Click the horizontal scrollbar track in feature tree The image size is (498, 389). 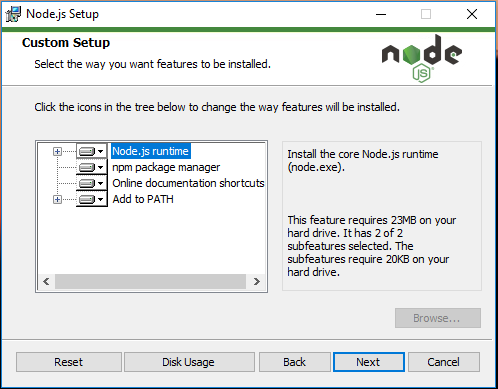[x=150, y=282]
